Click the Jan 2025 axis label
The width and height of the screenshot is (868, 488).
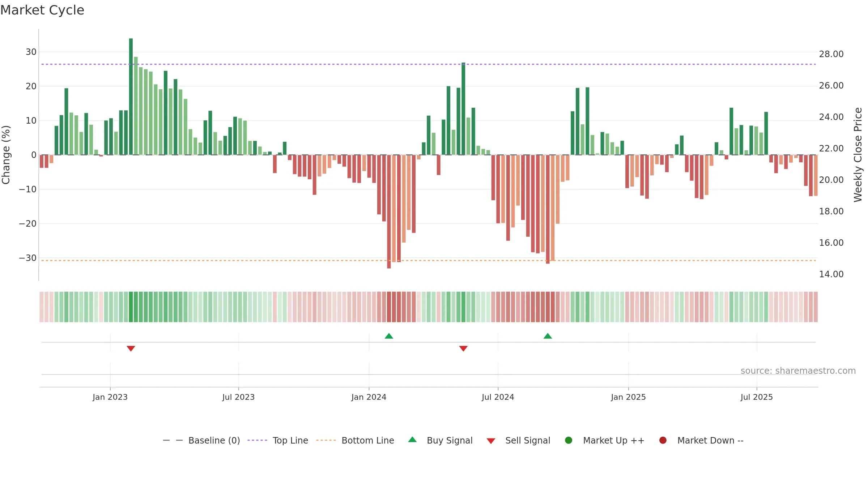pos(628,397)
